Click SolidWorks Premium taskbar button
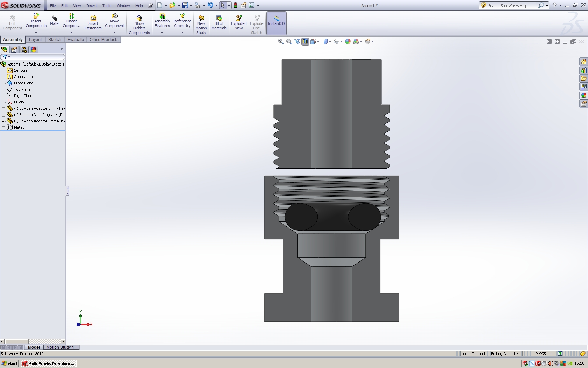The image size is (588, 368). point(49,363)
